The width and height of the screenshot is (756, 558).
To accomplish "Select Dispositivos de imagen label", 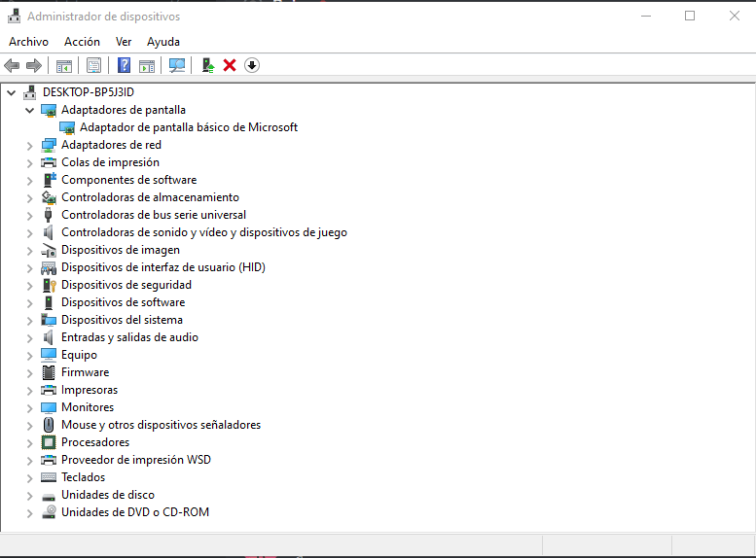I will coord(121,250).
